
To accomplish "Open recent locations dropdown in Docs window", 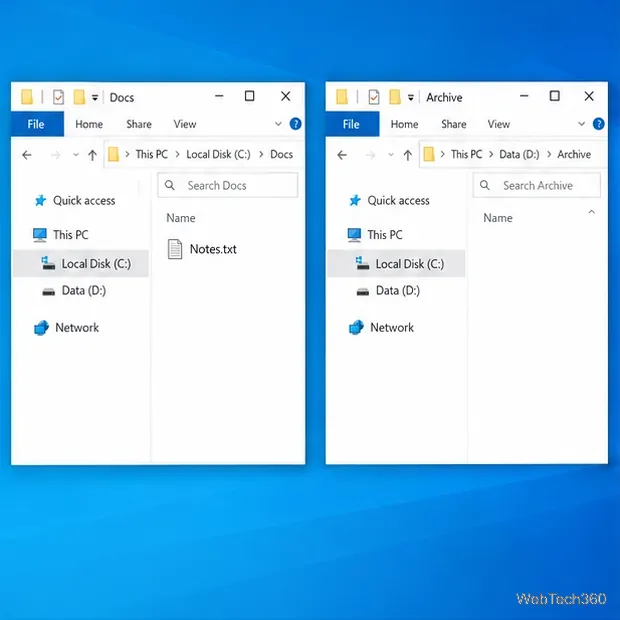I will 76,155.
